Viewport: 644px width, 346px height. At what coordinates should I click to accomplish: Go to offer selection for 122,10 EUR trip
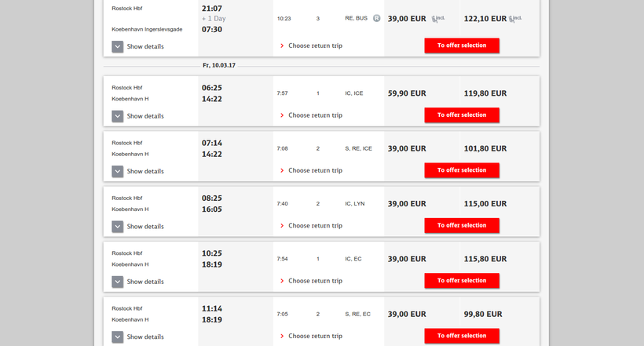coord(462,46)
